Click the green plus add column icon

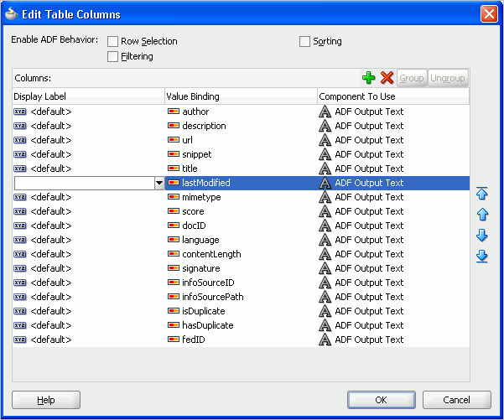[368, 78]
